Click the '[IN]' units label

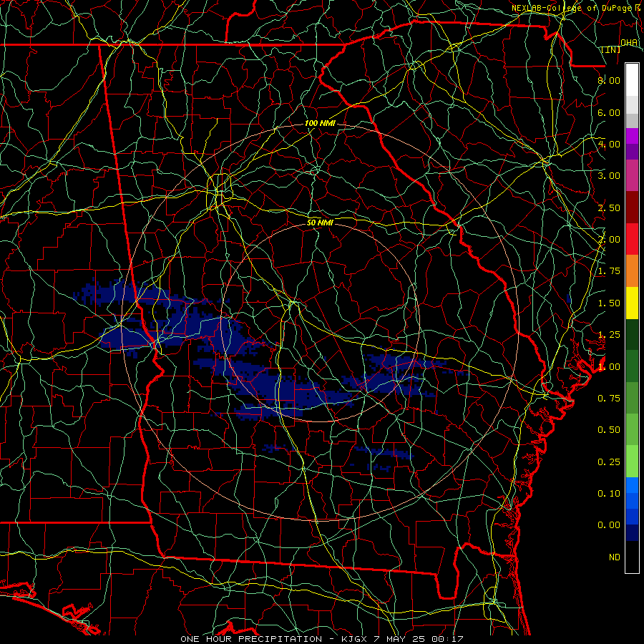click(610, 49)
